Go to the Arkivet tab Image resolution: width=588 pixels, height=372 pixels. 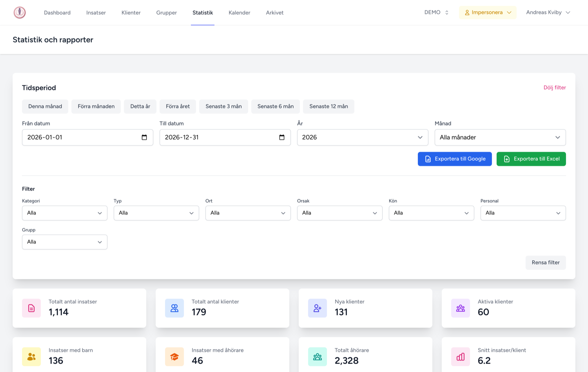275,13
